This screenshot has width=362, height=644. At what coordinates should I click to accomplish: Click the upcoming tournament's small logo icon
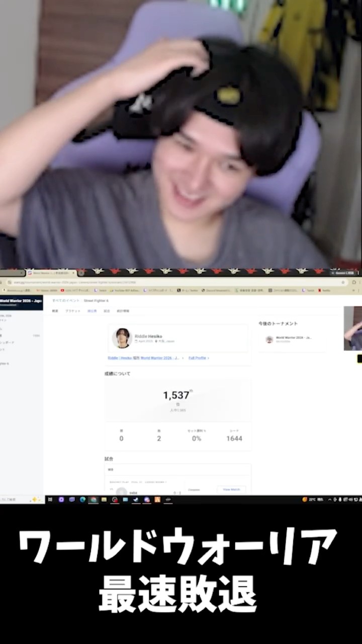[269, 340]
